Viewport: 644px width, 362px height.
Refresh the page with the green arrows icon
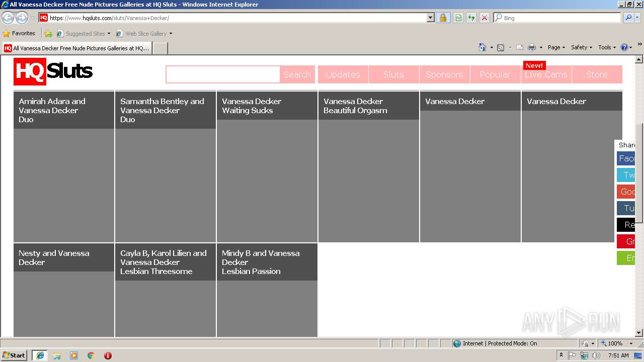(x=471, y=18)
